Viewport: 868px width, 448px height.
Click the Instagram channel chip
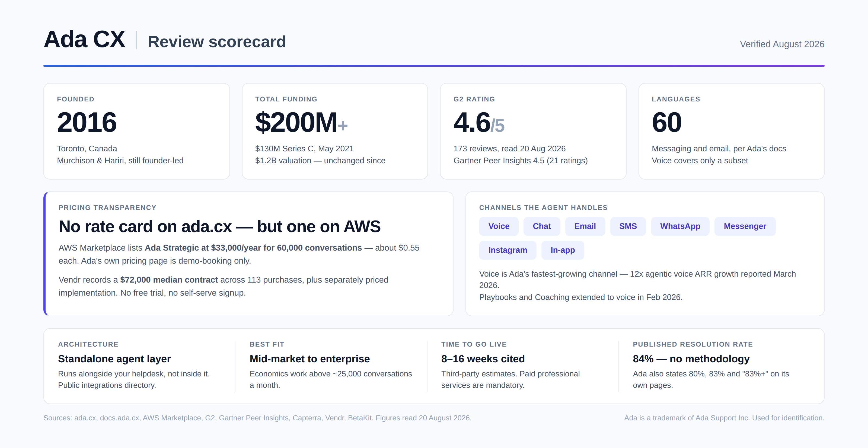tap(508, 250)
